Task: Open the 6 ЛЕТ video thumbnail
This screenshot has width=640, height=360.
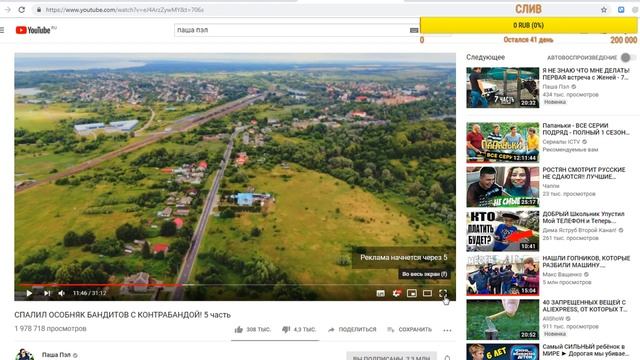Action: 502,352
